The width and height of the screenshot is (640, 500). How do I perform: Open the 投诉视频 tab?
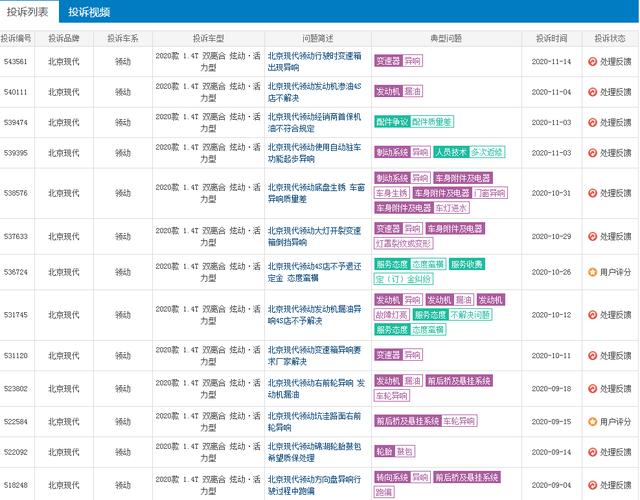tap(89, 12)
